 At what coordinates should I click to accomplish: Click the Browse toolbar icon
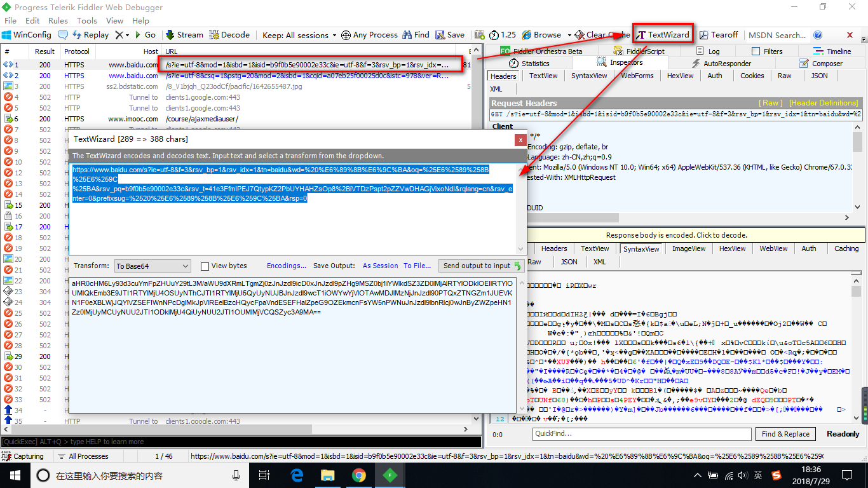pyautogui.click(x=527, y=35)
